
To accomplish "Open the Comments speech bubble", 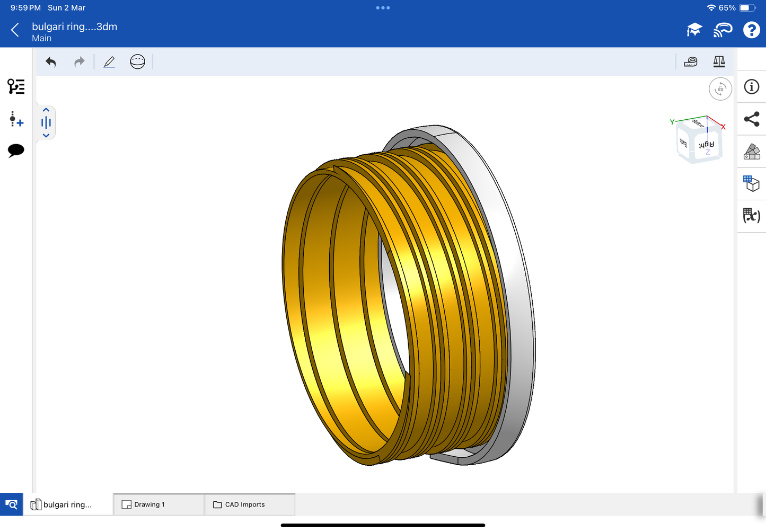I will pos(16,150).
